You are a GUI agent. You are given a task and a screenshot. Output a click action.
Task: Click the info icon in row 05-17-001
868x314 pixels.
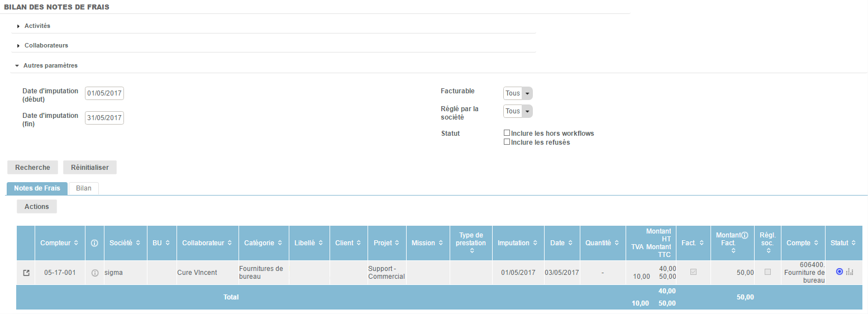point(94,273)
